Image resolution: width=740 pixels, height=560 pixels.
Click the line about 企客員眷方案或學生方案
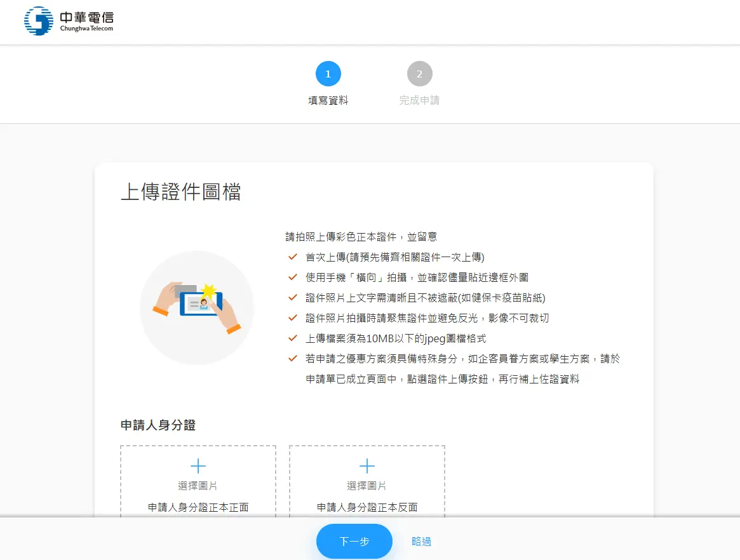[462, 368]
